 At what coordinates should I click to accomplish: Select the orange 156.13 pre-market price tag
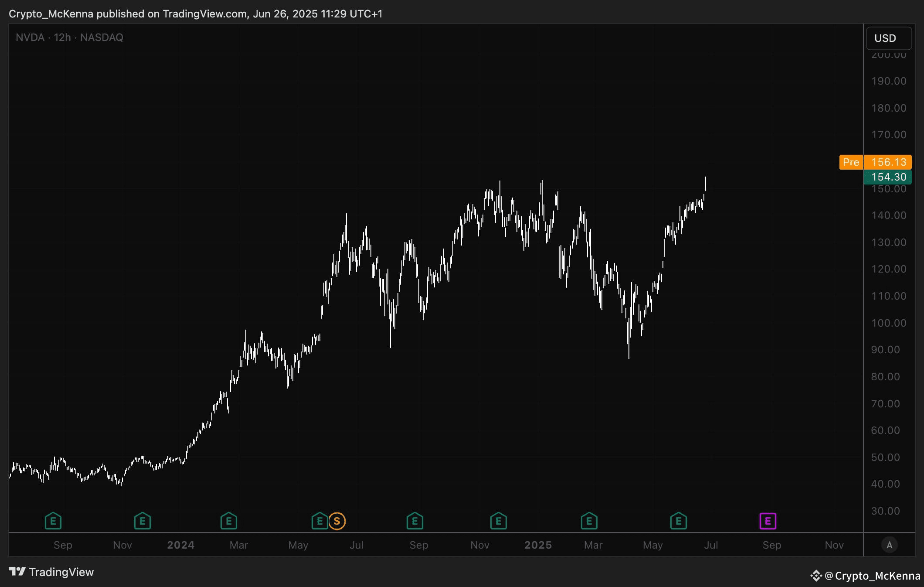[888, 162]
